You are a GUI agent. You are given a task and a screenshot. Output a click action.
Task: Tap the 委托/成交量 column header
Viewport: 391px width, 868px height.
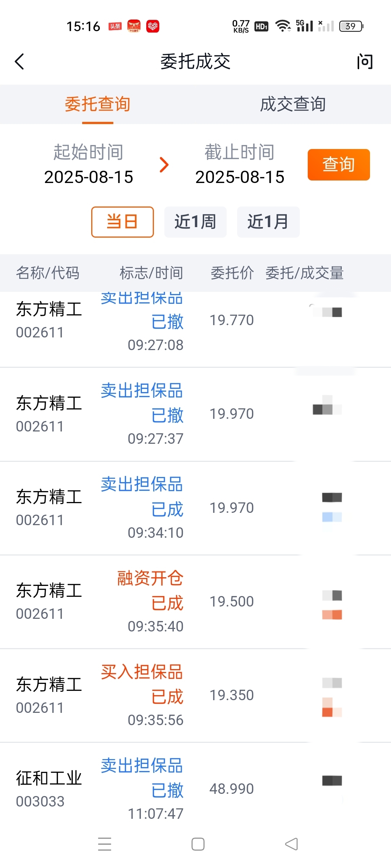pyautogui.click(x=304, y=273)
